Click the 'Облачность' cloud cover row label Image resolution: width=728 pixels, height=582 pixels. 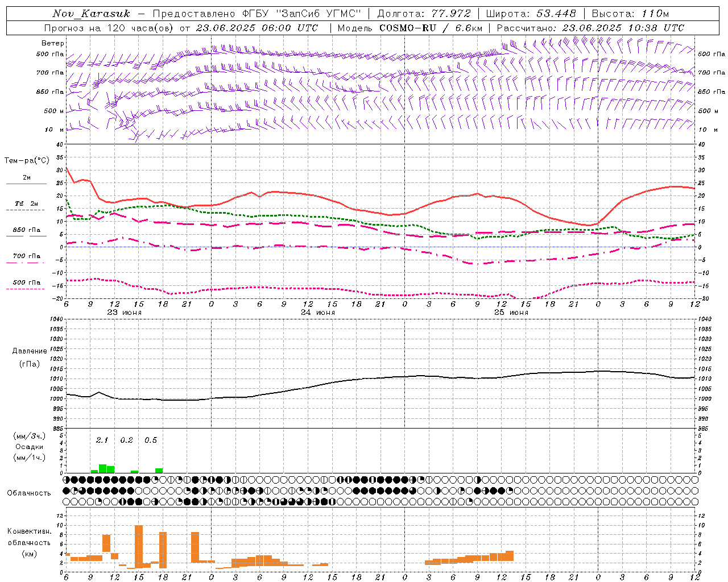coord(29,493)
